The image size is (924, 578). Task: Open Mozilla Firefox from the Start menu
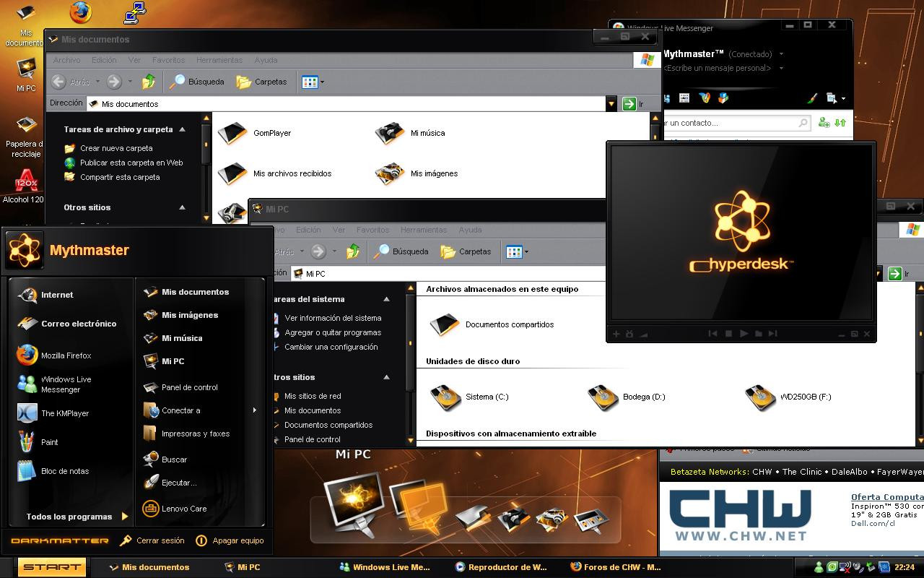(55, 355)
